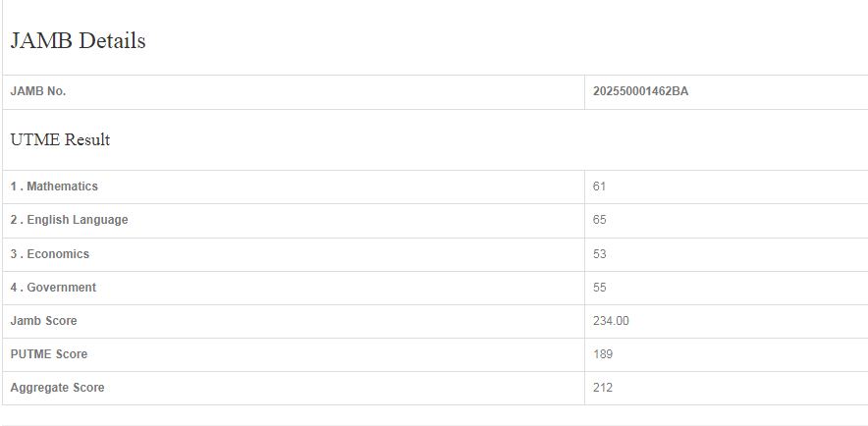
Task: Select the Government score 55
Action: (599, 288)
